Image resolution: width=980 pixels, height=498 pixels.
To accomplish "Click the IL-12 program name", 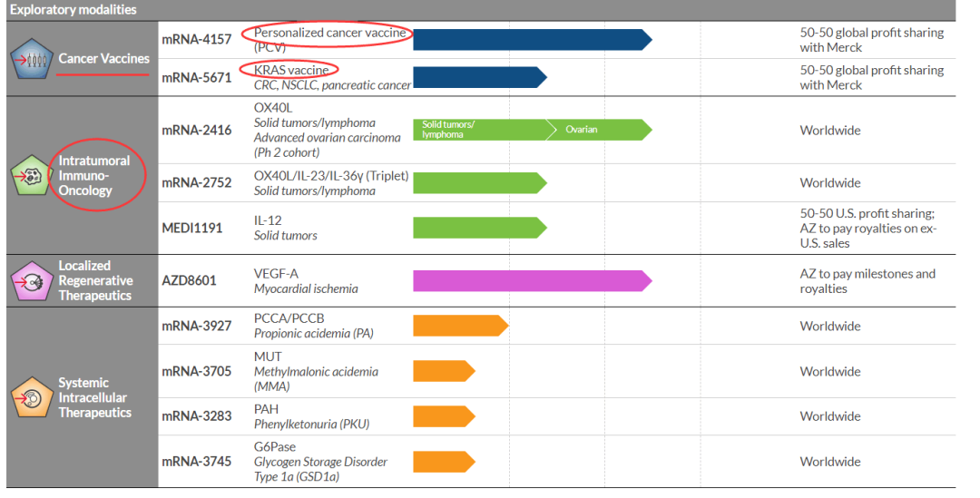I will click(x=268, y=220).
